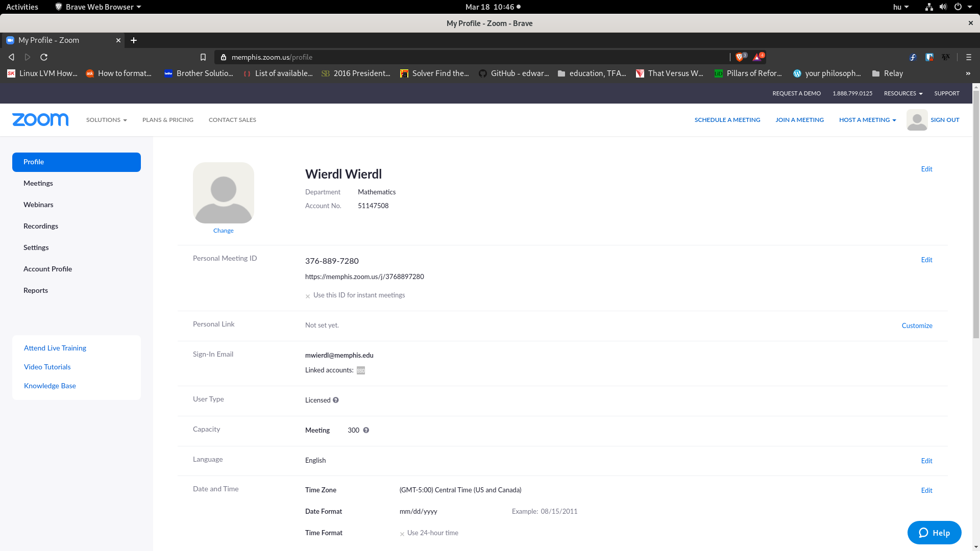This screenshot has width=980, height=551.
Task: Click the browser back arrow
Action: tap(11, 57)
